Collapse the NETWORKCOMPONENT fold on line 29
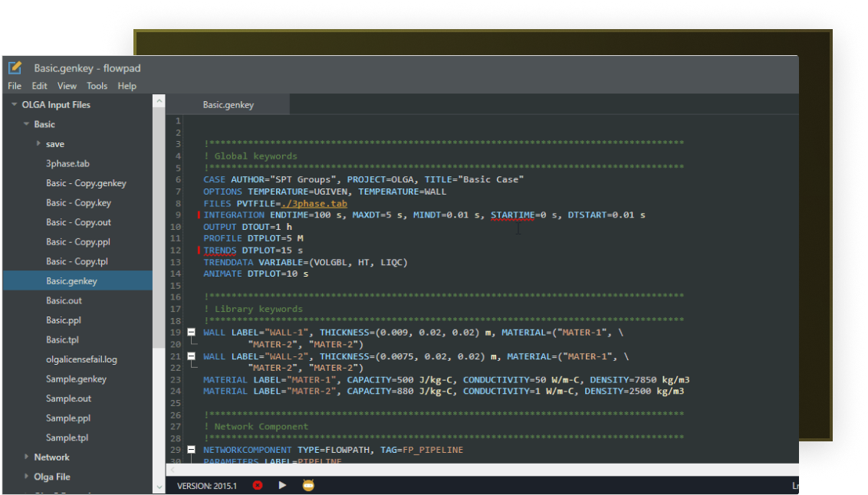This screenshot has height=495, width=868. (x=191, y=450)
